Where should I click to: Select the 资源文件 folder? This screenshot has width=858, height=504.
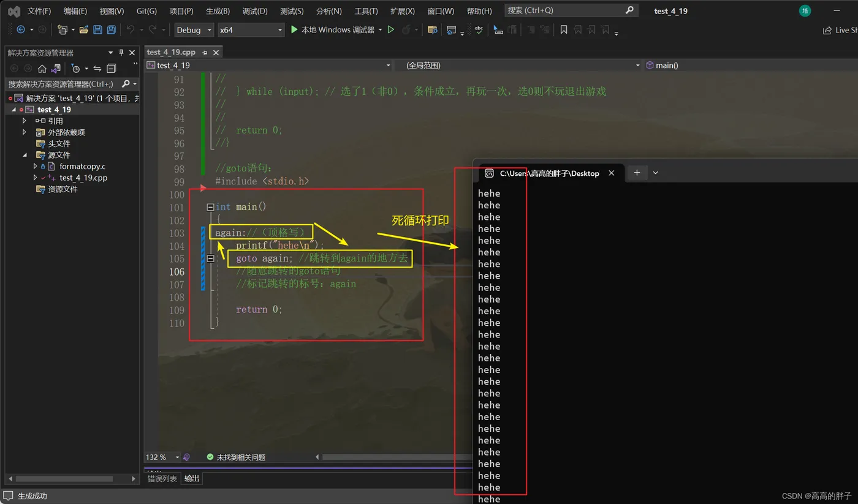[63, 189]
